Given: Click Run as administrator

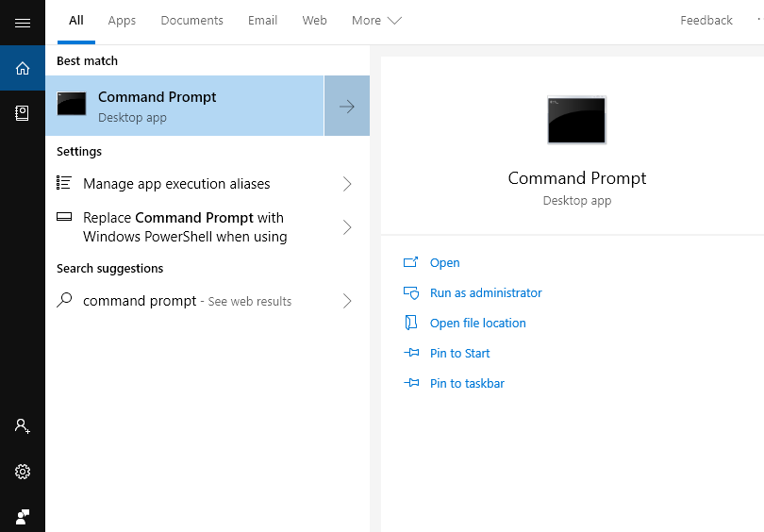Looking at the screenshot, I should click(x=486, y=293).
